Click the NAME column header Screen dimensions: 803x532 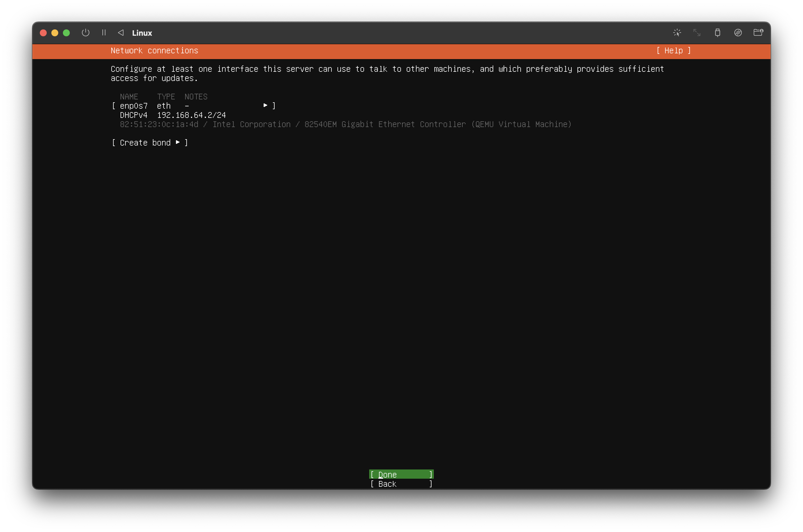pyautogui.click(x=129, y=97)
